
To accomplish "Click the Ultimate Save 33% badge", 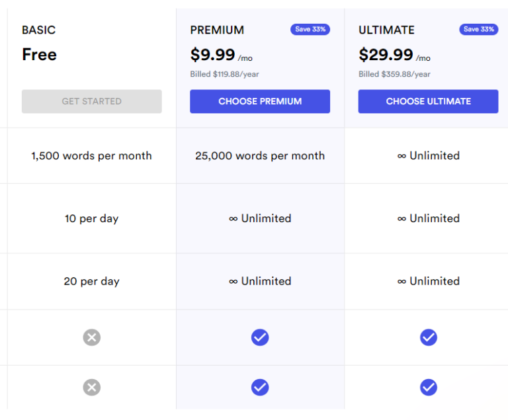I will (478, 29).
